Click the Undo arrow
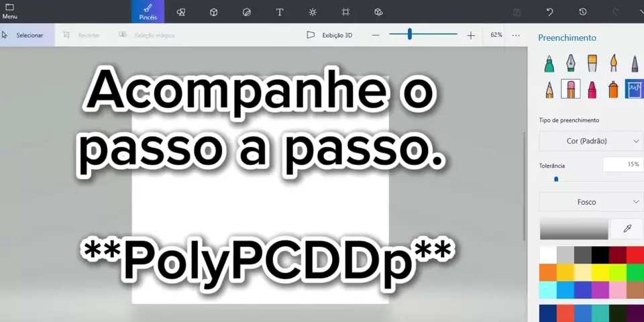644x322 pixels. coord(550,12)
